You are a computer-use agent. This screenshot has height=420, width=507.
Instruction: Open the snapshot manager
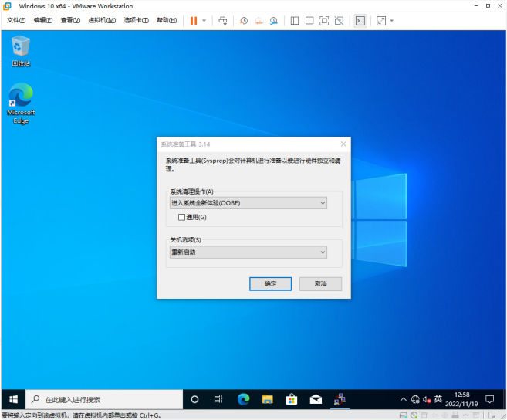[274, 21]
